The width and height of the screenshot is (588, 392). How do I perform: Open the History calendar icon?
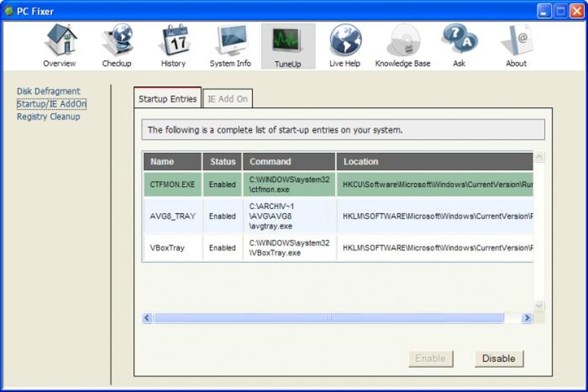174,42
